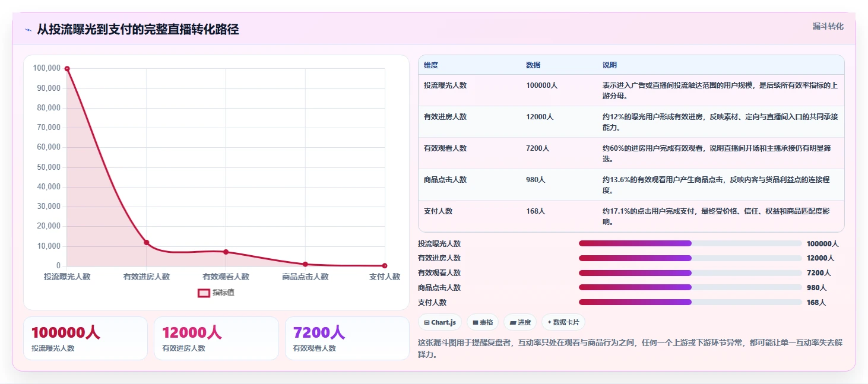Click the 表格 chip
Screen dimensions: 868x384
point(483,322)
